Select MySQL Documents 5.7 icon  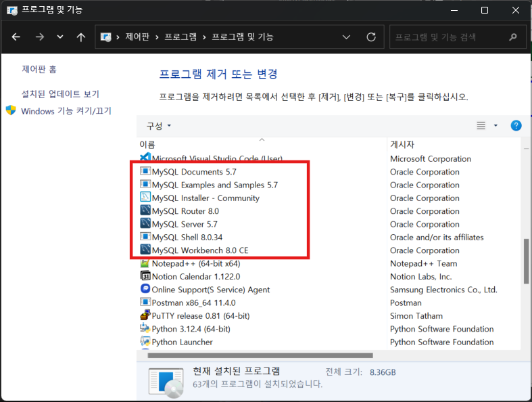click(x=145, y=171)
